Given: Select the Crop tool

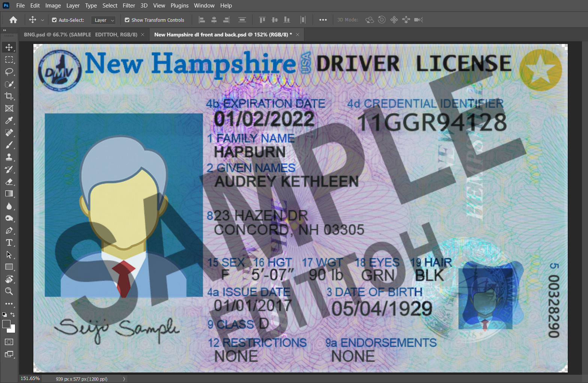Looking at the screenshot, I should (9, 96).
